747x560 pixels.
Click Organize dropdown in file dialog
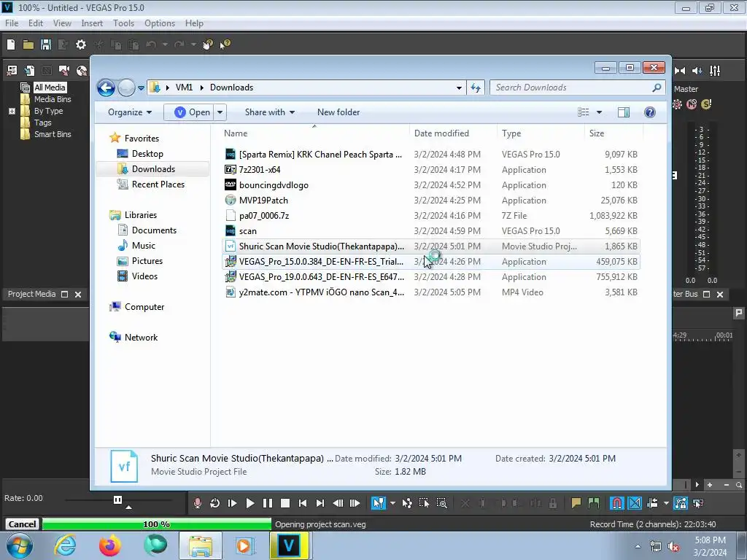pyautogui.click(x=130, y=112)
